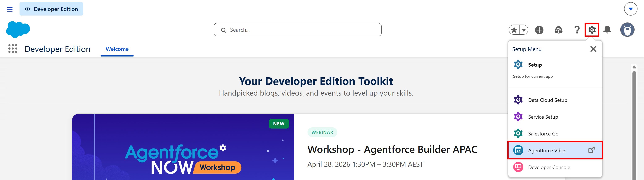Open the notifications bell
644x180 pixels.
(x=607, y=30)
